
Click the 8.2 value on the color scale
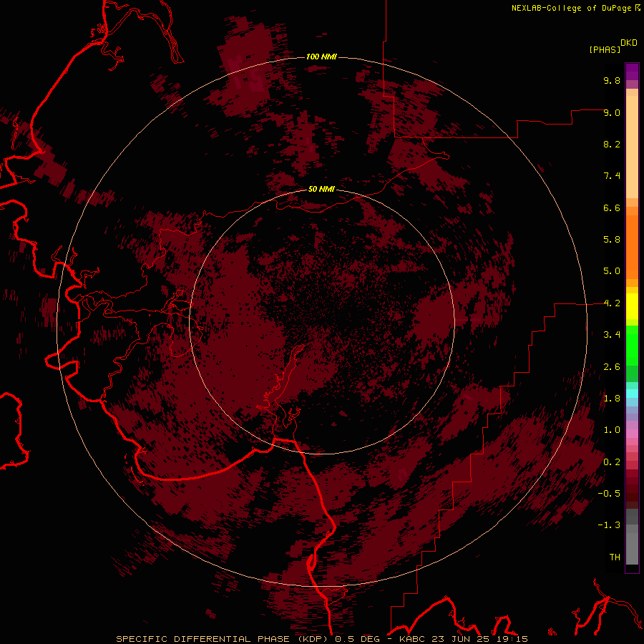(612, 144)
